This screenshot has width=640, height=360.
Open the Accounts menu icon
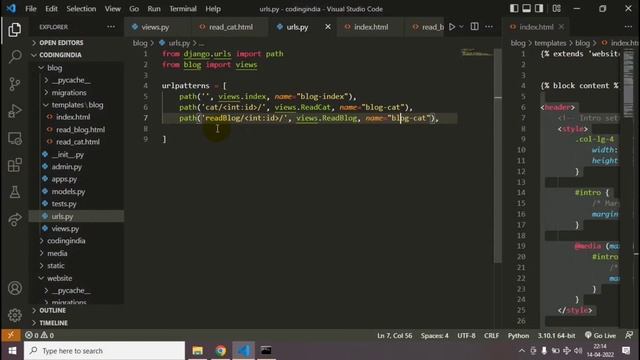pos(15,288)
